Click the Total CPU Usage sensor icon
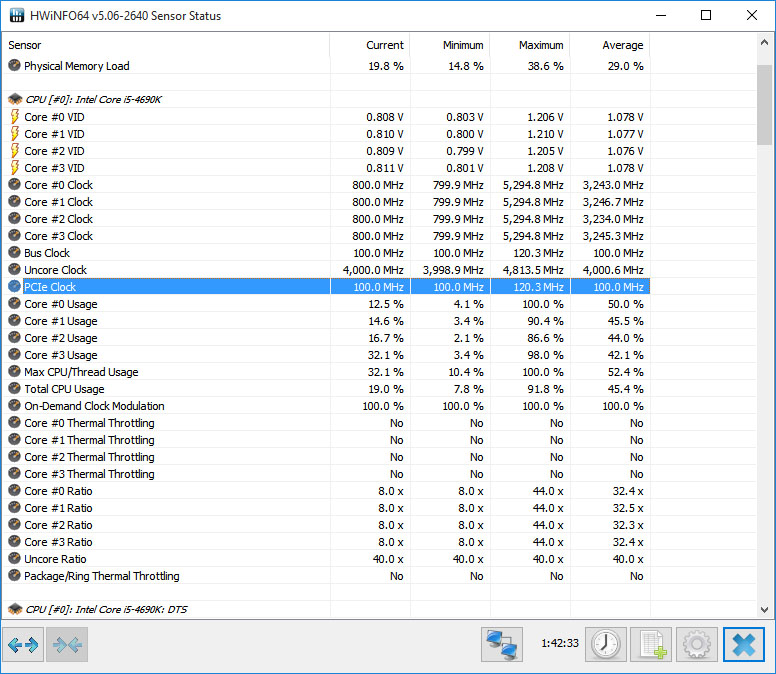 coord(15,388)
